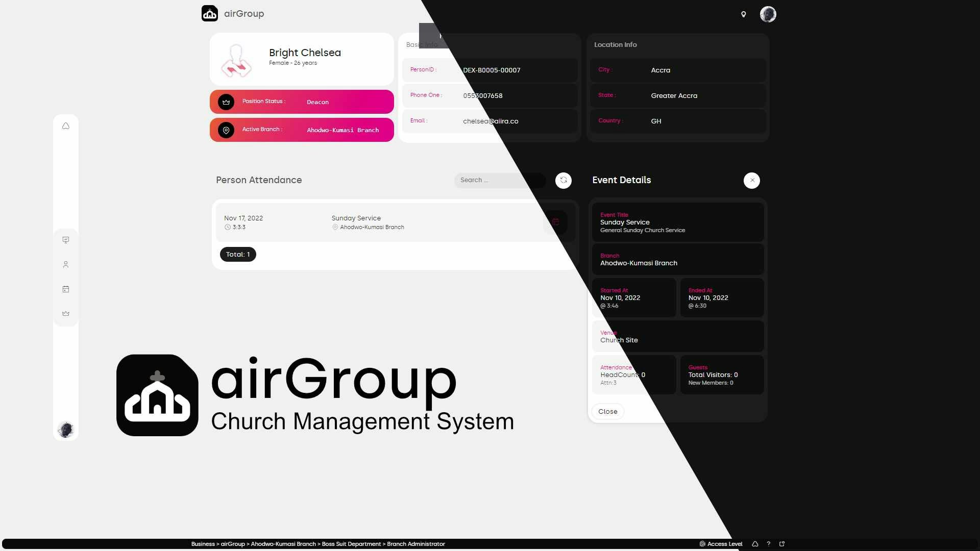Image resolution: width=980 pixels, height=551 pixels.
Task: Click the notification bell in left sidebar
Action: pyautogui.click(x=66, y=126)
